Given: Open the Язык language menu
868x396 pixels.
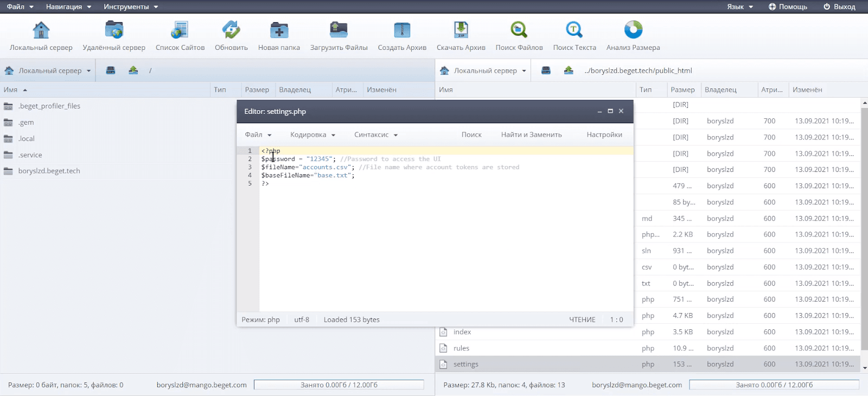Looking at the screenshot, I should coord(740,7).
